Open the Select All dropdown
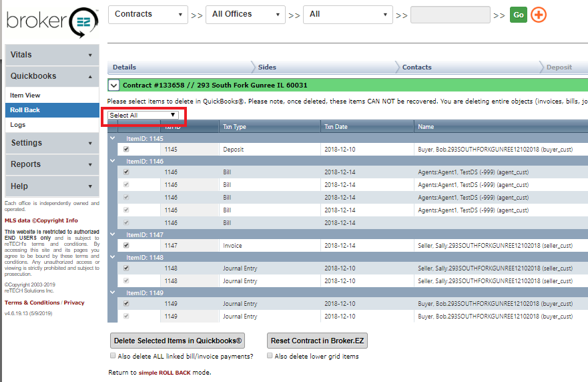The width and height of the screenshot is (588, 382). pyautogui.click(x=143, y=115)
